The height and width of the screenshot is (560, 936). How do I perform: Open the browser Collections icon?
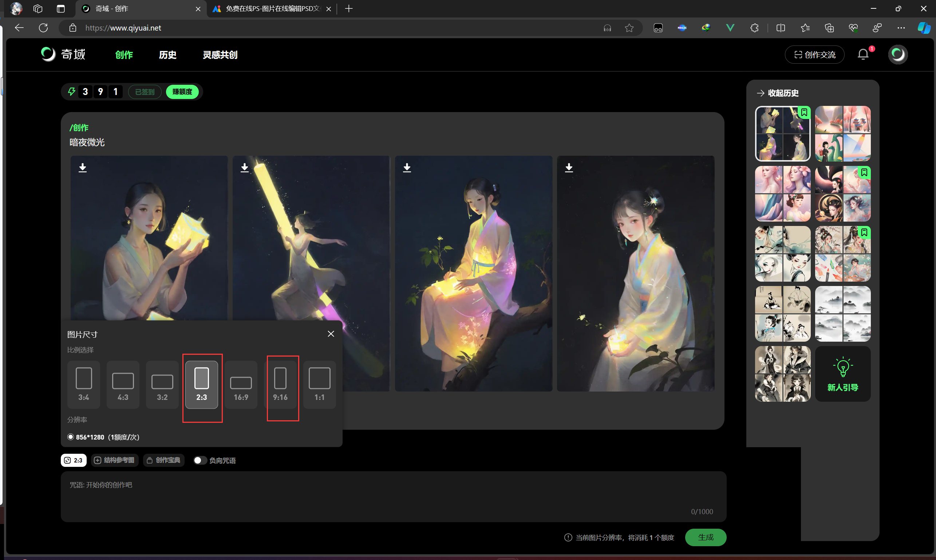pos(829,28)
